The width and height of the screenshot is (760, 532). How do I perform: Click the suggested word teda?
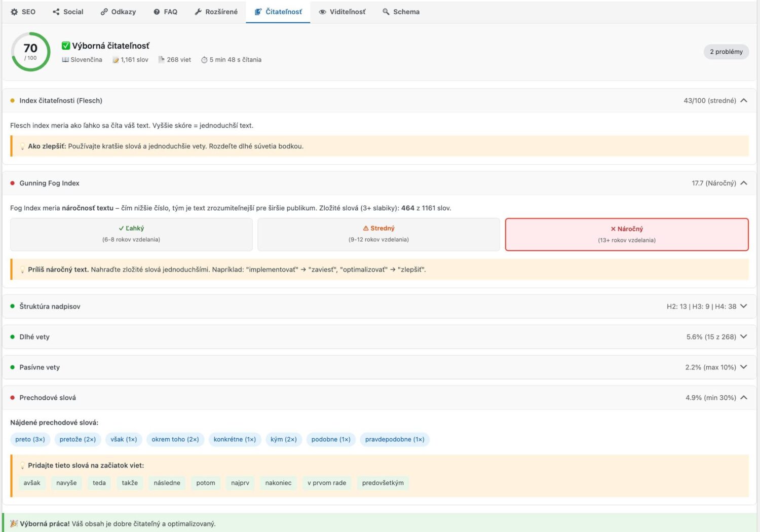(x=99, y=483)
